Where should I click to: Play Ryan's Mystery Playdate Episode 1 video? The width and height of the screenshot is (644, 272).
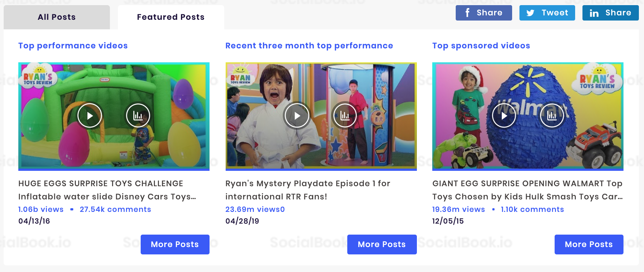click(x=297, y=115)
